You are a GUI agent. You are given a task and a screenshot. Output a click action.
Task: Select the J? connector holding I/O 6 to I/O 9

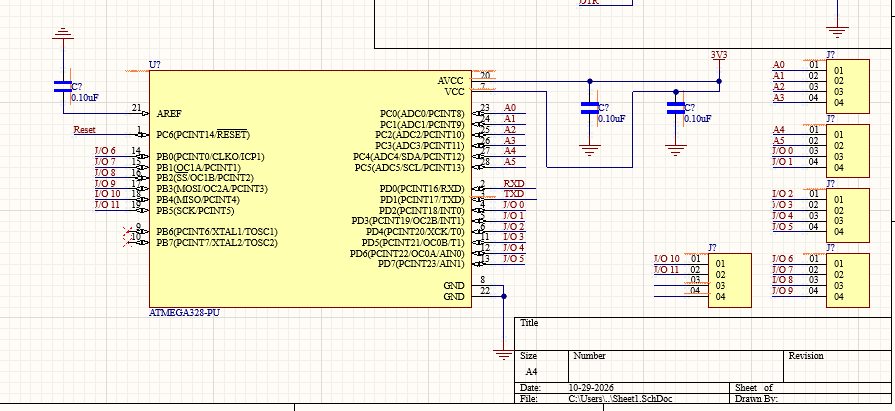point(848,280)
